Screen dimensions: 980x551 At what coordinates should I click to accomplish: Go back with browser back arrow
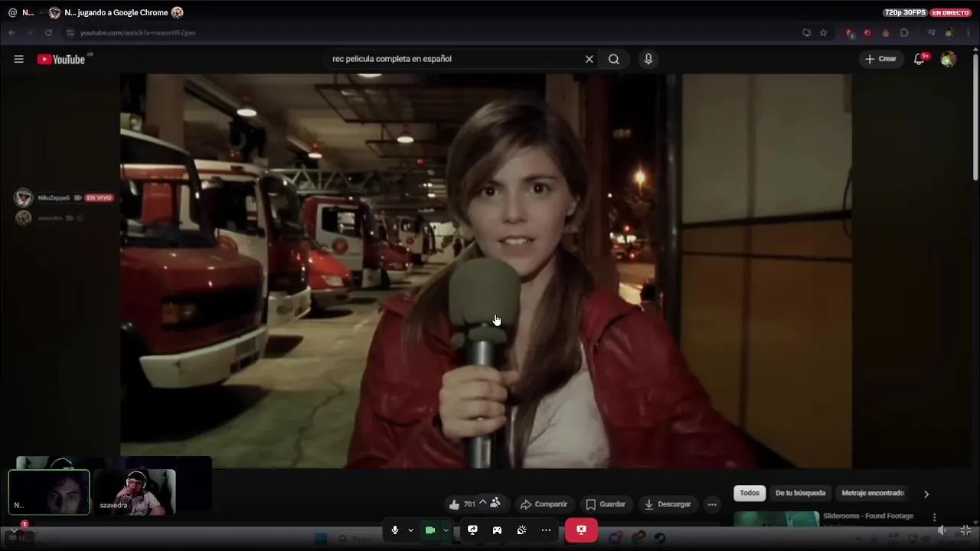(11, 33)
